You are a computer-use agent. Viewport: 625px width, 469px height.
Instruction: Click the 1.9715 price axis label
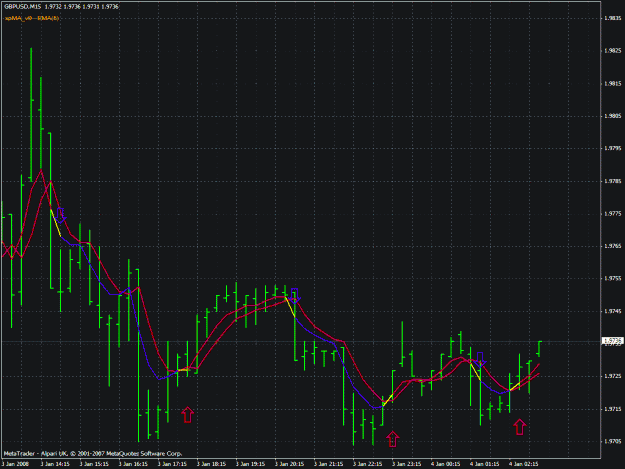(613, 409)
